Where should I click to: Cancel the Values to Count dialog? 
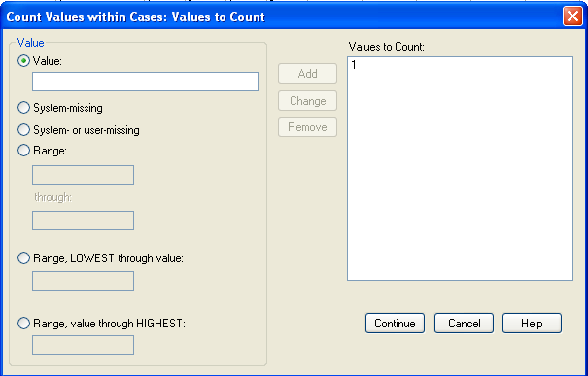click(464, 324)
